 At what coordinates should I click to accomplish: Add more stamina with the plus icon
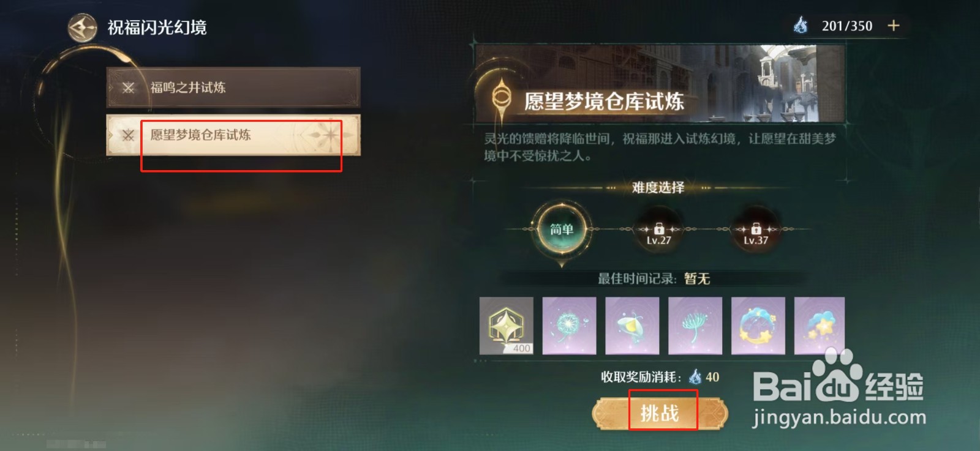tap(894, 26)
